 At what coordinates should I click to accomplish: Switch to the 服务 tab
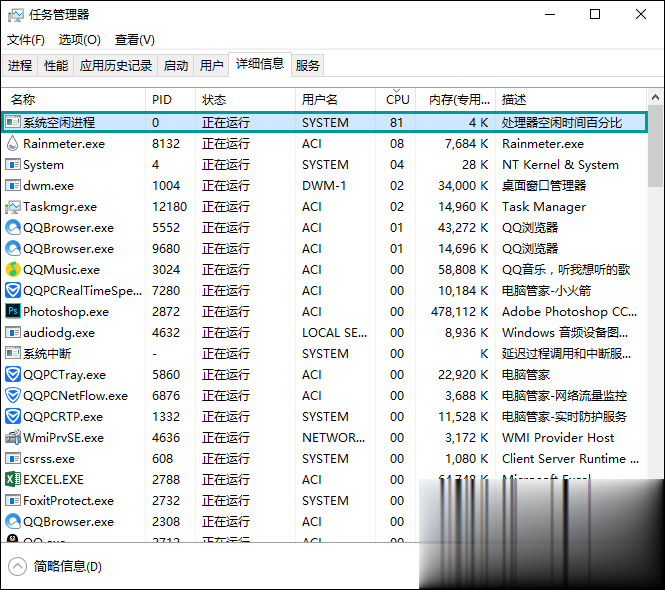307,65
